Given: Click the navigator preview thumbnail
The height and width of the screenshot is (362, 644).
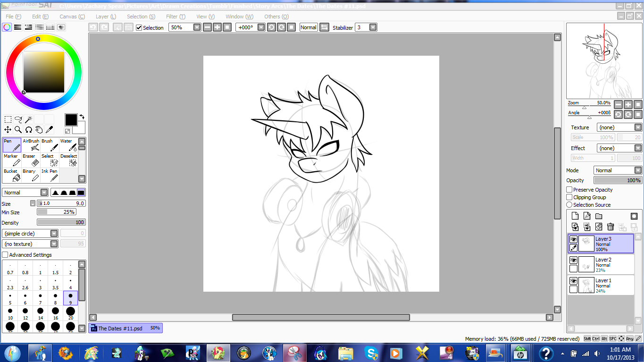Looking at the screenshot, I should click(604, 61).
